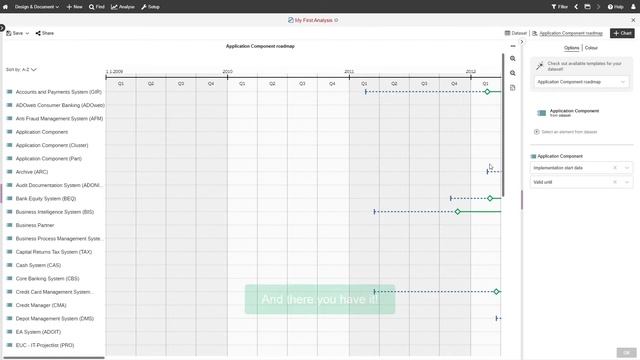Click the Accounts and Payments System diamond milestone
Screen dimensions: 640x360
tap(487, 92)
